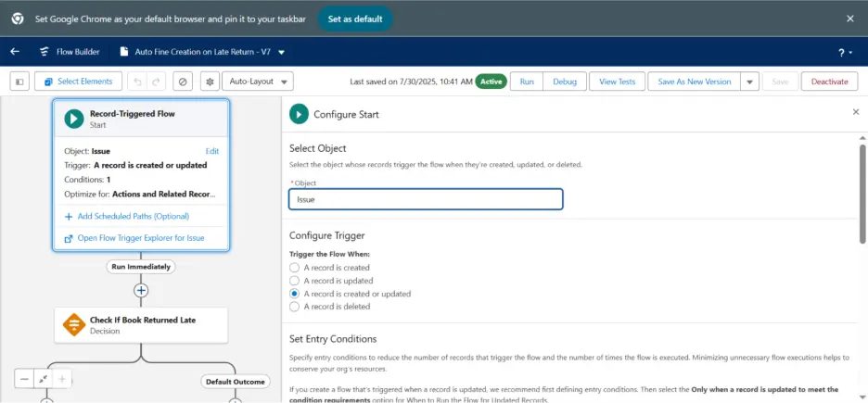
Task: Click the Deactivate button
Action: [829, 82]
